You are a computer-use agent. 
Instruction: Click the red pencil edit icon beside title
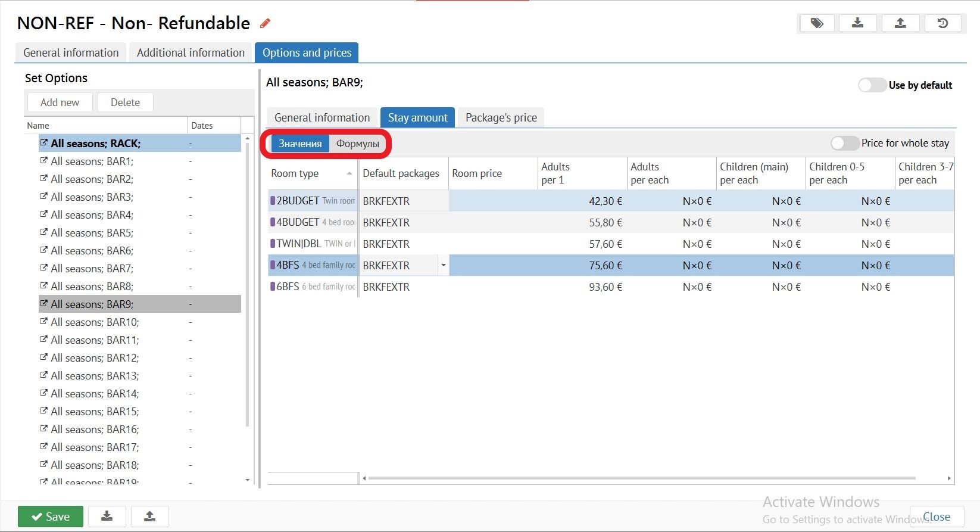tap(265, 24)
